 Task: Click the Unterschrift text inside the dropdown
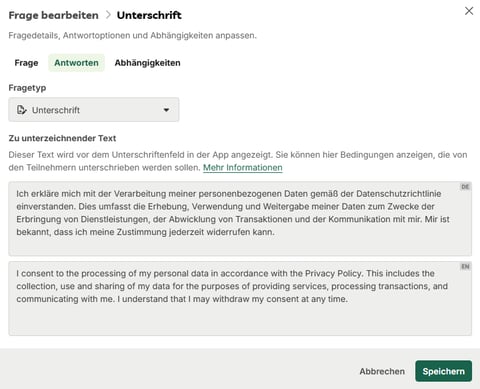(56, 110)
